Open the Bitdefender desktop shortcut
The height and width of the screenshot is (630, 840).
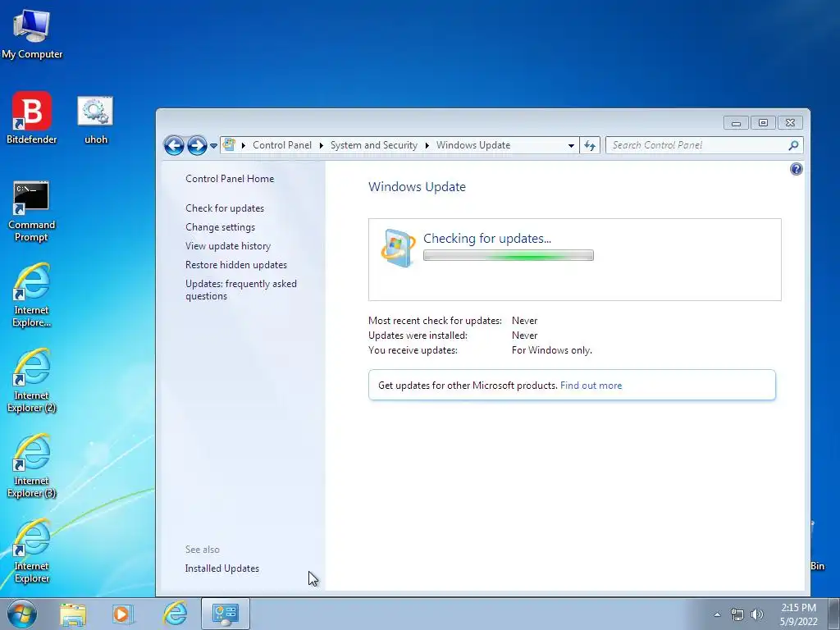(x=32, y=117)
